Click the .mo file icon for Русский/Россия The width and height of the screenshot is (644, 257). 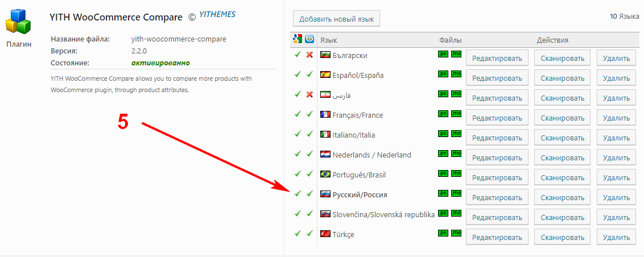click(x=456, y=193)
